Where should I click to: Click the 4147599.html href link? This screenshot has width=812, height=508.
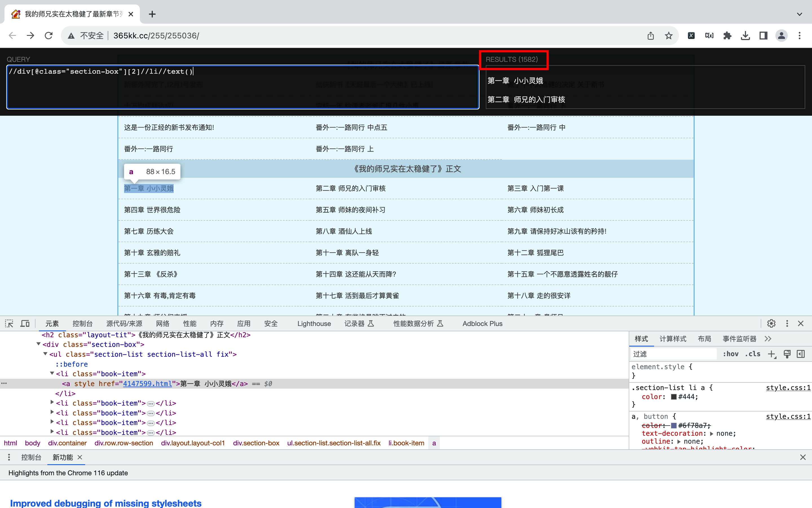pyautogui.click(x=147, y=384)
